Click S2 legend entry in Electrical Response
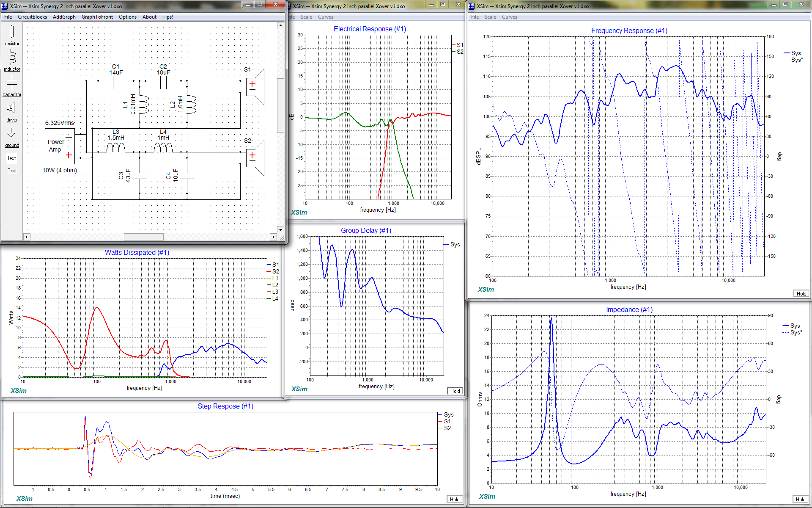The height and width of the screenshot is (508, 812). click(458, 52)
